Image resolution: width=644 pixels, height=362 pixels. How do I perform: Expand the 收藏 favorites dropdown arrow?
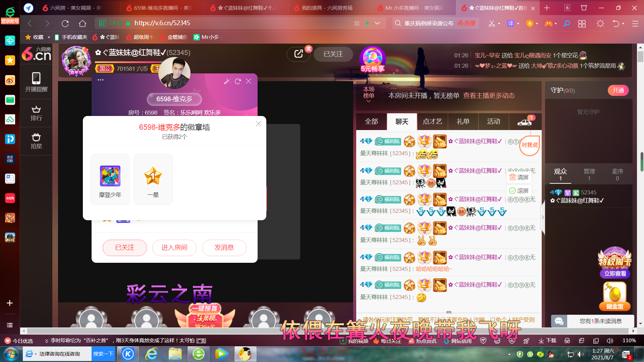coord(49,37)
